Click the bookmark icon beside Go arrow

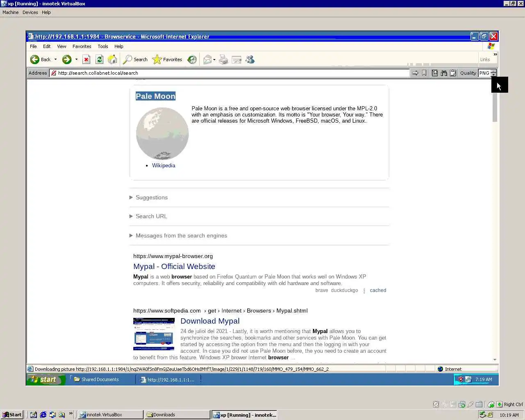pos(424,73)
